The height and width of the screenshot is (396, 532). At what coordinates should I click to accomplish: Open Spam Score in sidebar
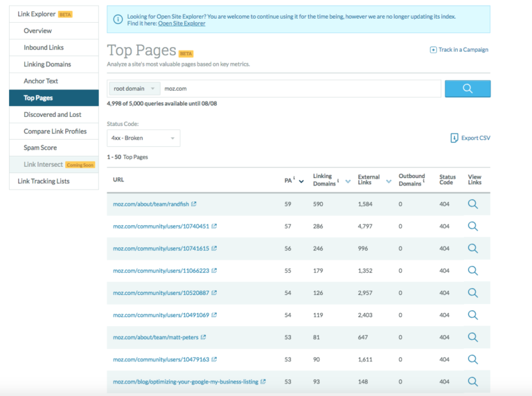[54, 147]
